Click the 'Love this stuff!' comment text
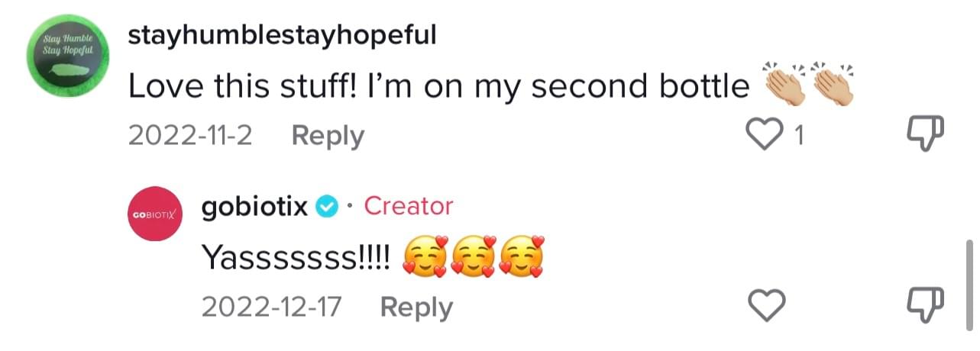The height and width of the screenshot is (351, 980). [438, 87]
